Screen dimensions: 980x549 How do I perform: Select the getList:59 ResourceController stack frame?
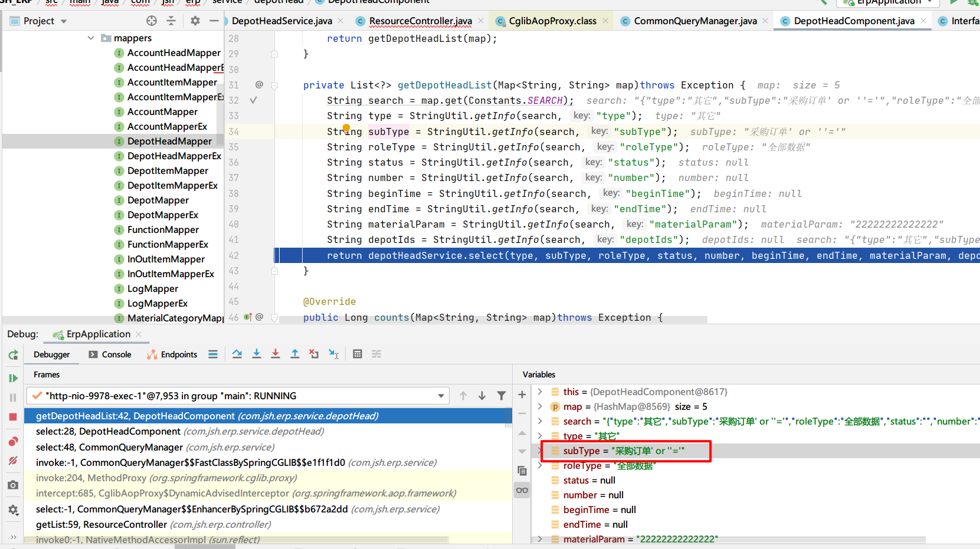101,524
